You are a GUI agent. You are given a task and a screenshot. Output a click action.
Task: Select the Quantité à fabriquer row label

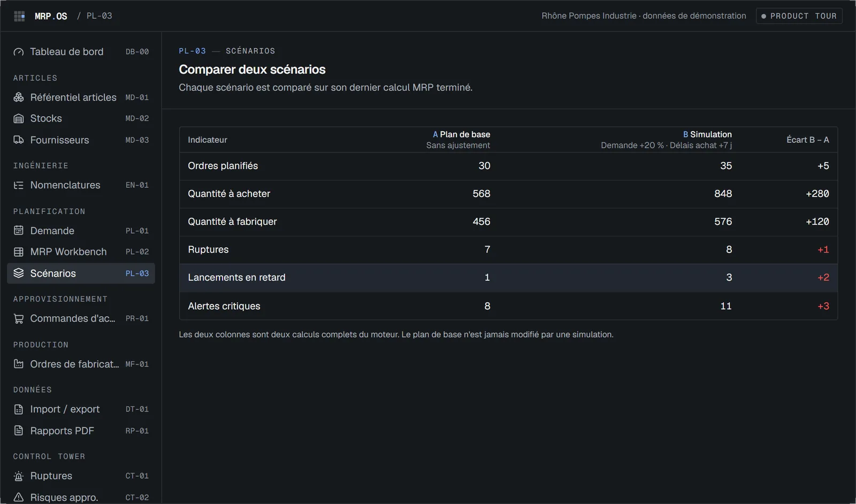(x=232, y=222)
